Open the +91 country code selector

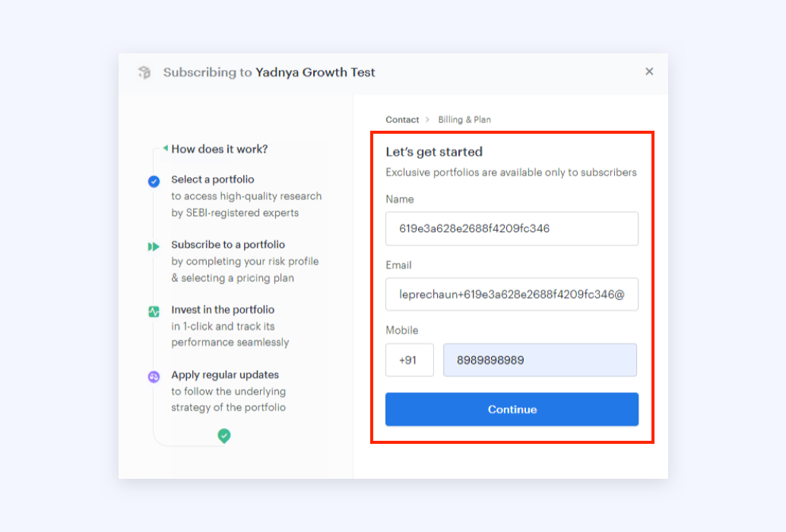tap(410, 360)
